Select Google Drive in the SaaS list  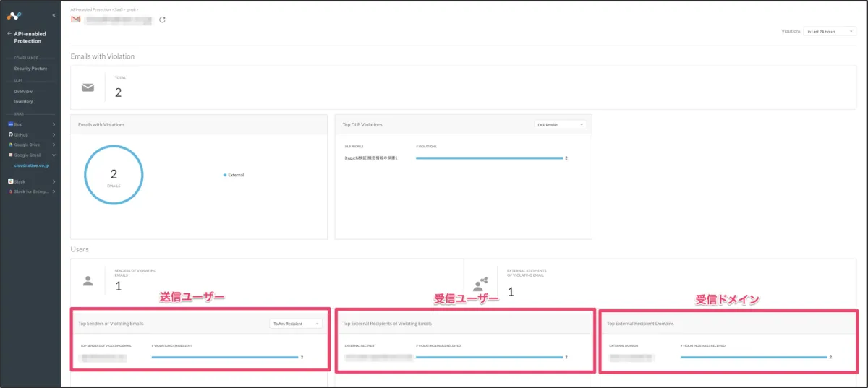[27, 145]
